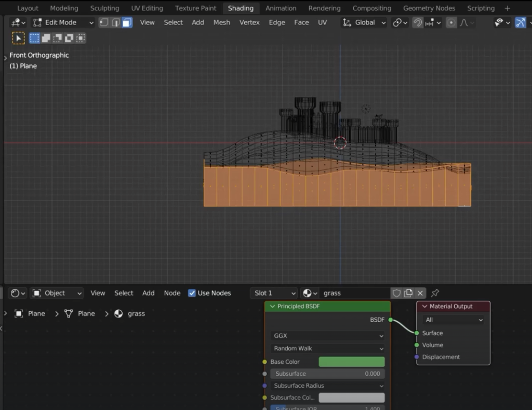
Task: Uncheck the Use Nodes checkbox
Action: pos(192,293)
